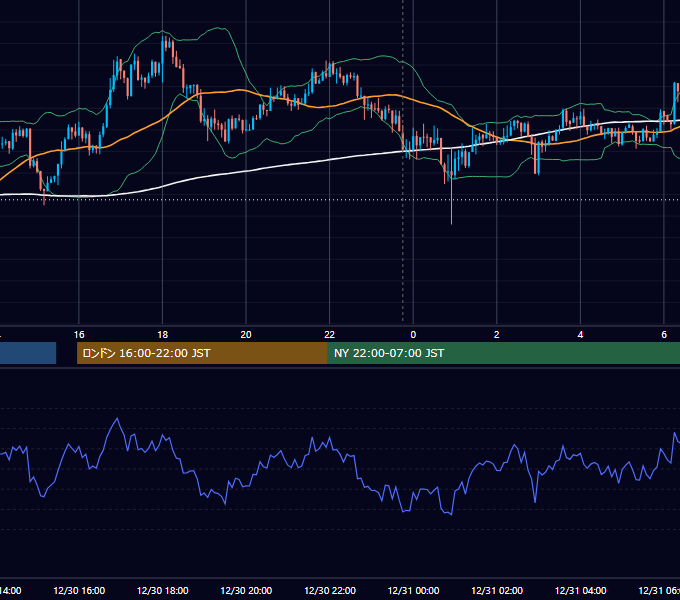Click the hour label 4 on upper axis
Viewport: 680px width, 600px height.
(x=580, y=335)
